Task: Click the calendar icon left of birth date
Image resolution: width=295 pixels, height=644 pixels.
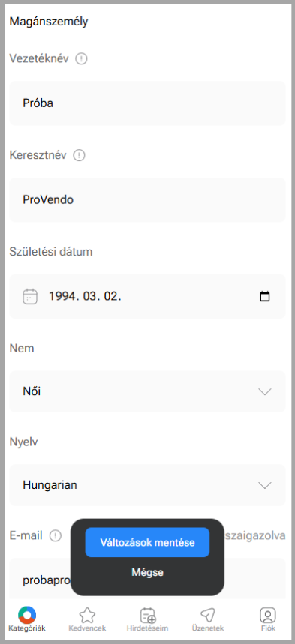Action: 30,296
